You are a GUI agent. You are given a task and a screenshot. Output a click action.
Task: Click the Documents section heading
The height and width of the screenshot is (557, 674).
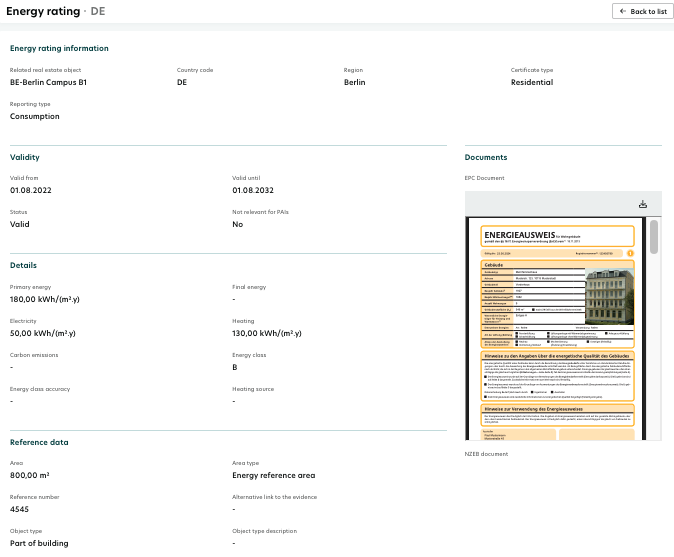(486, 157)
